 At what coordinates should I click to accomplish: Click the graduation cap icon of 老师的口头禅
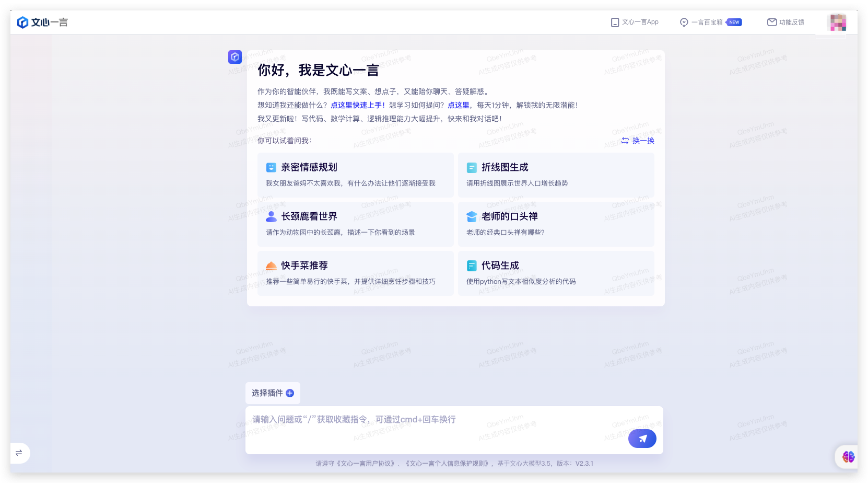click(472, 216)
